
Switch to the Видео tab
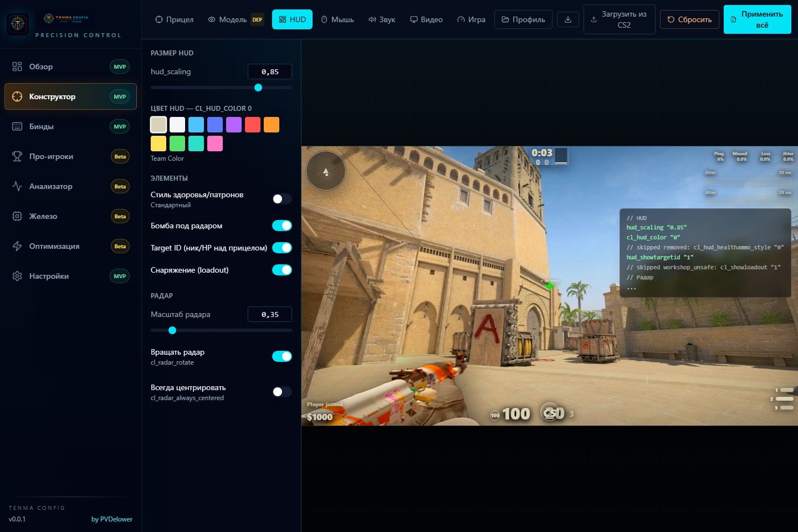[426, 19]
